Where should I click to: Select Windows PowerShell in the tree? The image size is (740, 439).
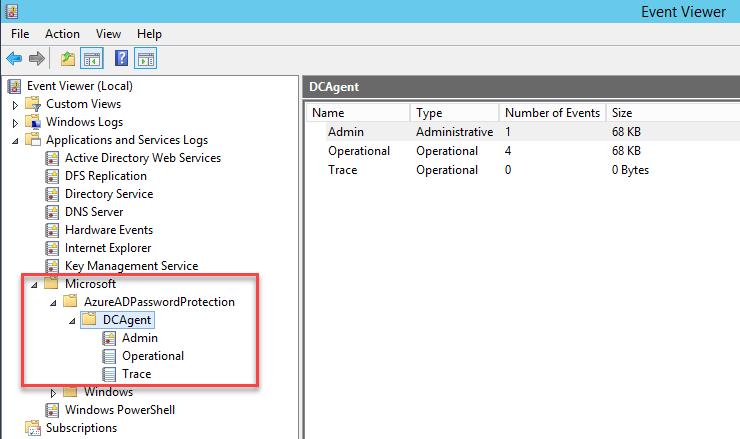click(x=120, y=410)
